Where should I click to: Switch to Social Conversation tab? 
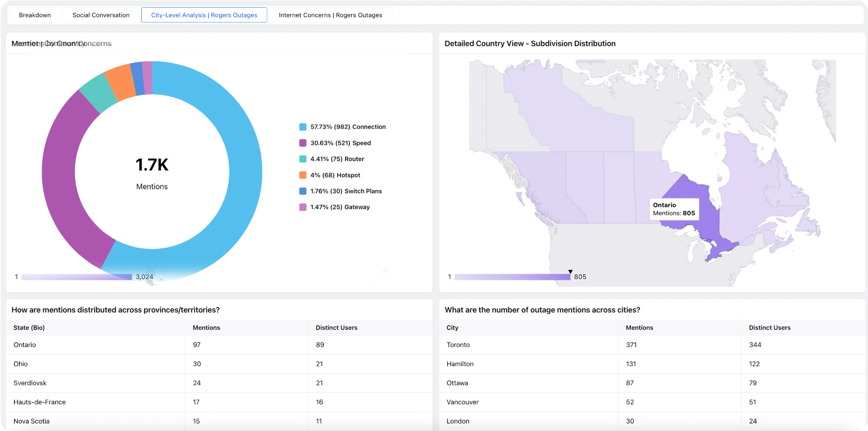point(101,15)
